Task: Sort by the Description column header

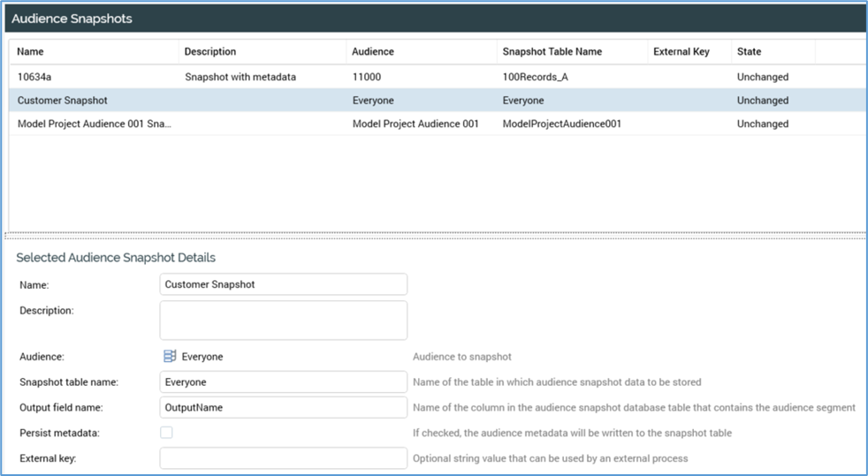Action: coord(210,52)
